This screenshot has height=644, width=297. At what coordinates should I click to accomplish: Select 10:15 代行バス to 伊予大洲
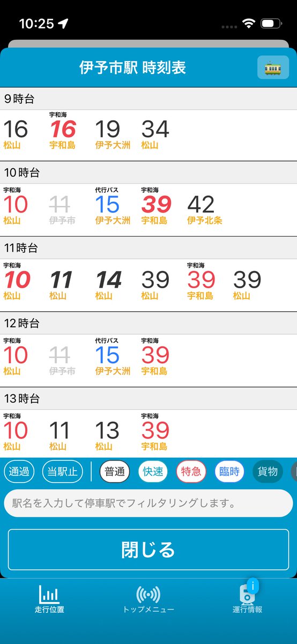[113, 206]
